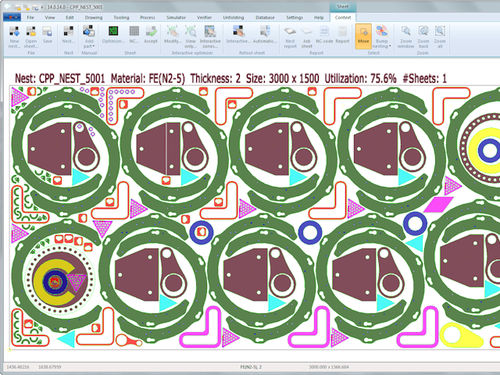Open the File menu tab

pos(30,17)
